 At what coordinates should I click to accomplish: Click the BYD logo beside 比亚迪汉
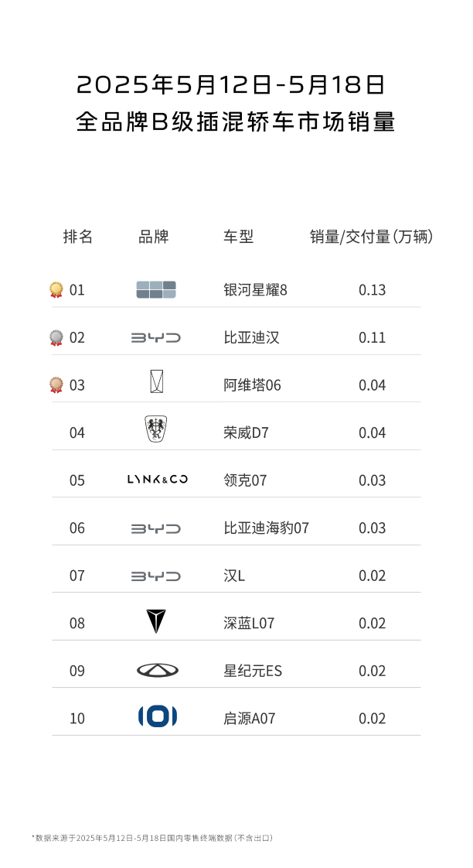pyautogui.click(x=156, y=337)
